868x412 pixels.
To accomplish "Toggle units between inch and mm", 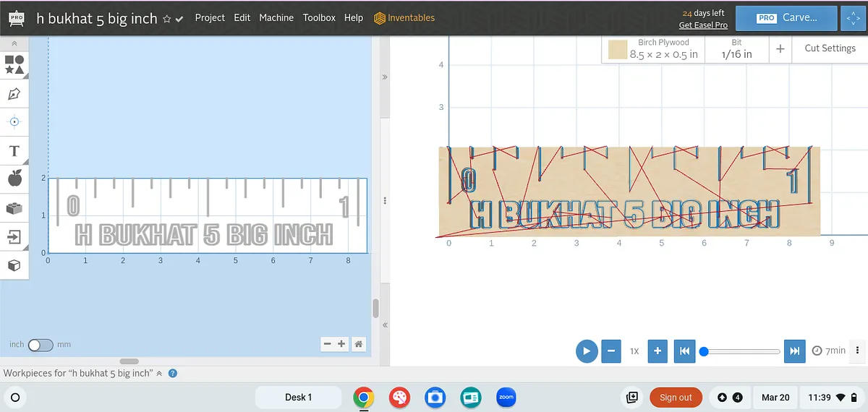I will (x=41, y=345).
